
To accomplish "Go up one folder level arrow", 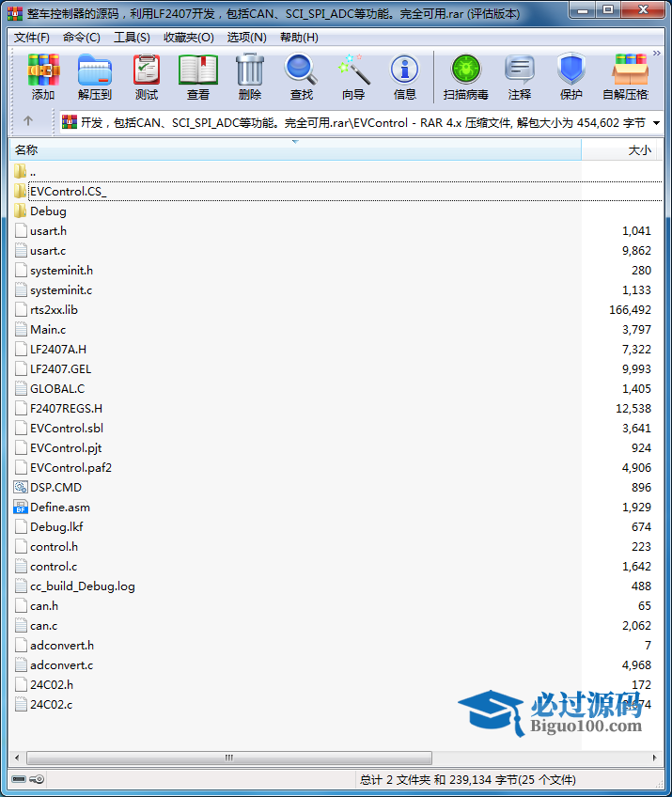I will pyautogui.click(x=28, y=121).
